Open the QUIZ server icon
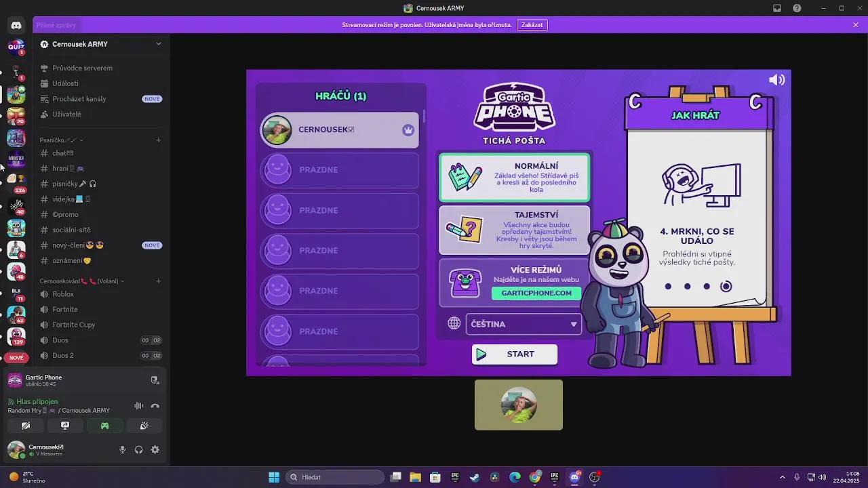868x488 pixels. click(16, 46)
